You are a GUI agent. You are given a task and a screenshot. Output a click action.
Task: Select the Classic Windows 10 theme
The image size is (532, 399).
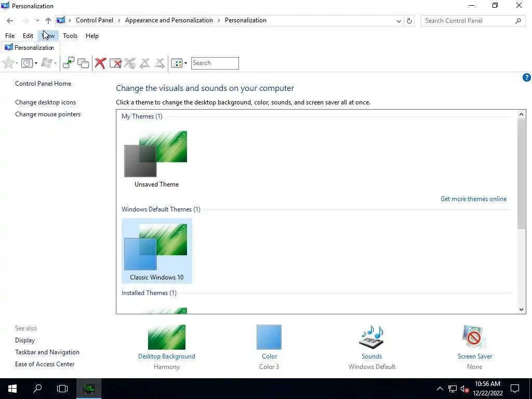(x=156, y=251)
